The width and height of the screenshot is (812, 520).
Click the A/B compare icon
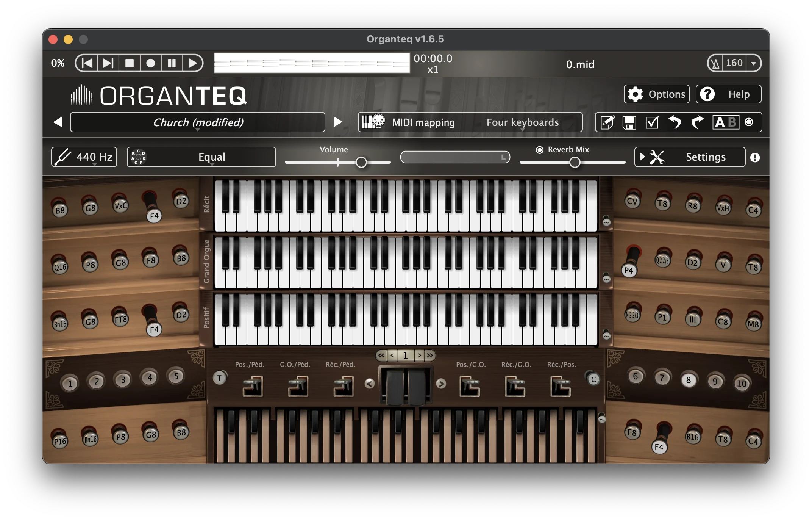tap(725, 122)
